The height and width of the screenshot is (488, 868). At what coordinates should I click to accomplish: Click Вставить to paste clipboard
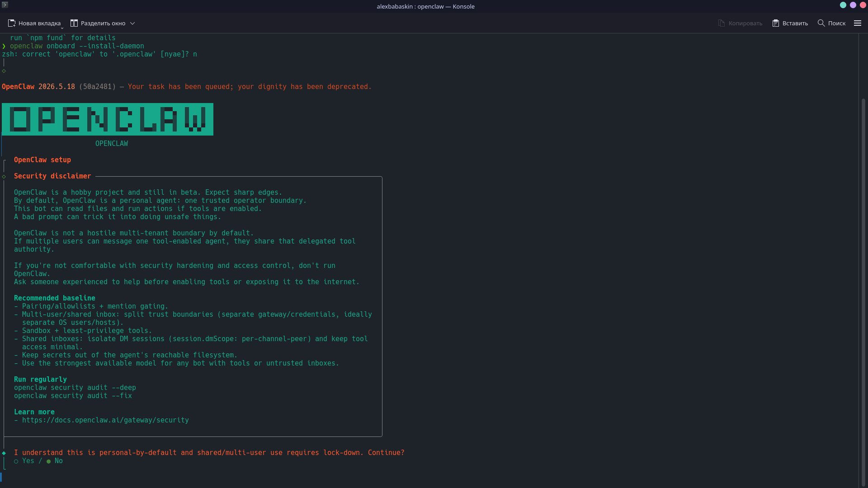tap(790, 23)
